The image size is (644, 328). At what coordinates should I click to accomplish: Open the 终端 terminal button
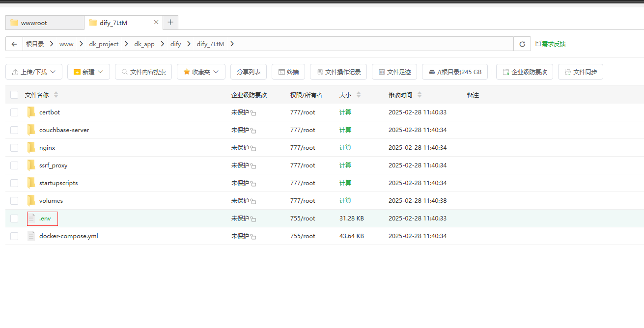pyautogui.click(x=288, y=72)
